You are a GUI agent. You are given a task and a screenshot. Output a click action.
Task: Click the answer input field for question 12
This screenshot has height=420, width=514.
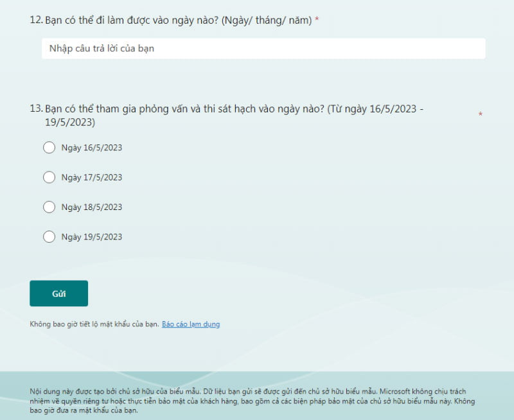(263, 49)
